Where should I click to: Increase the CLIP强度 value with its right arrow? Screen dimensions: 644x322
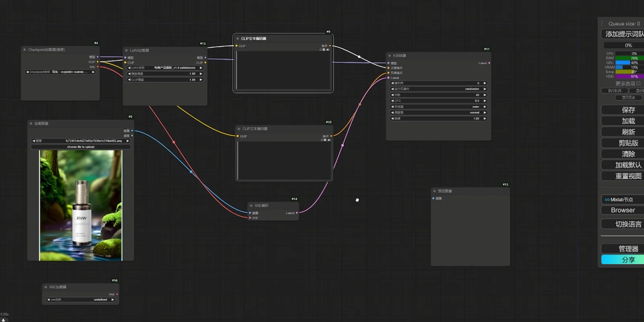coord(200,80)
